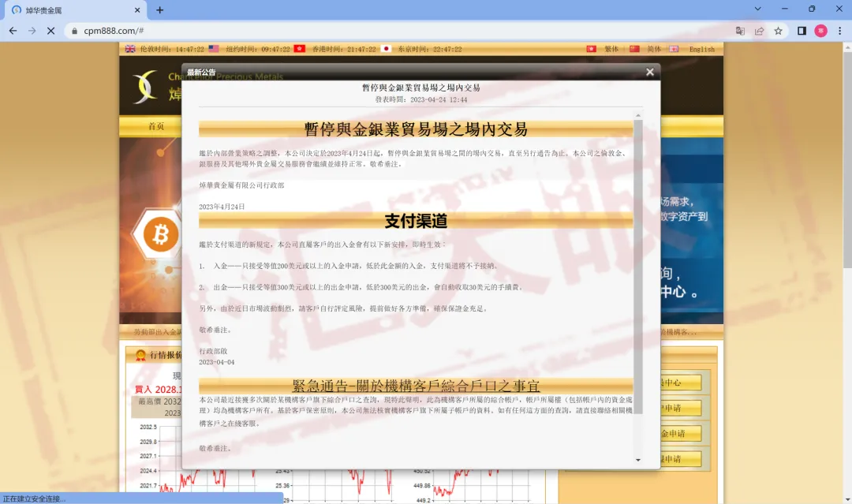Image resolution: width=852 pixels, height=504 pixels.
Task: Click the Hong Kong flag next to 繁体
Action: coord(591,49)
